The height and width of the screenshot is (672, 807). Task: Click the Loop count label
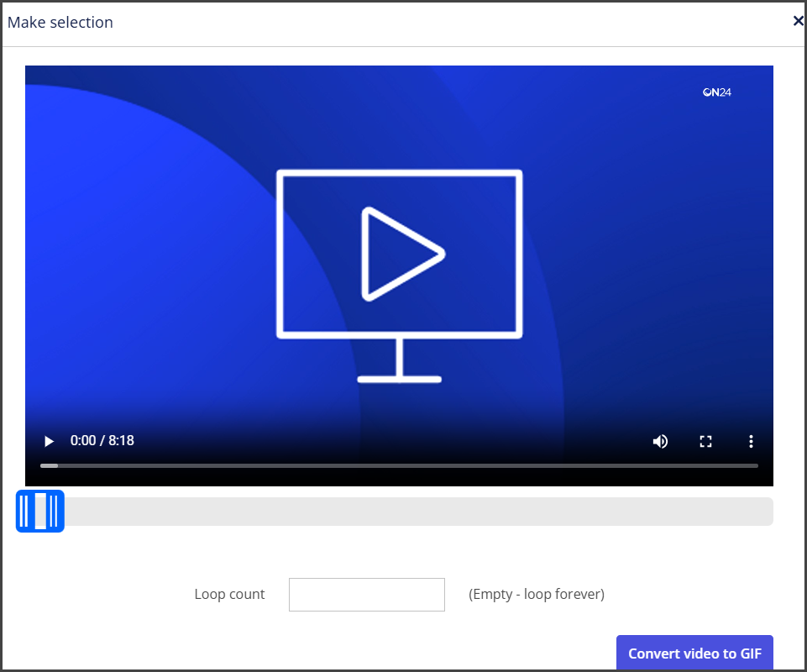pos(229,594)
